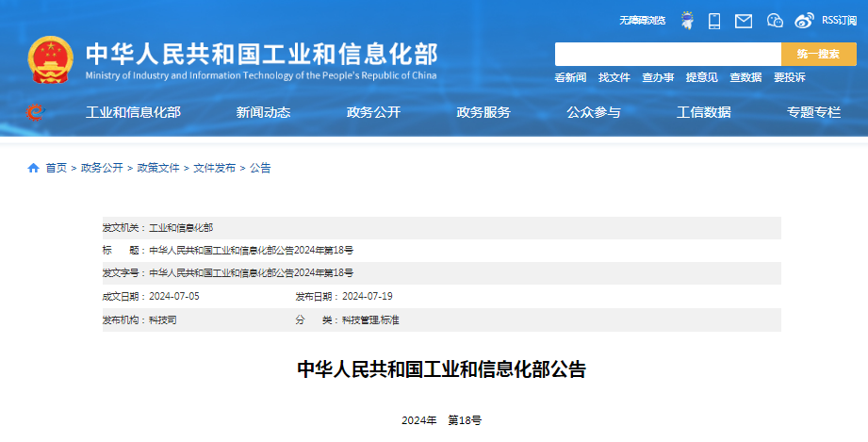The height and width of the screenshot is (442, 868).
Task: Open RSS订阅 link
Action: 839,21
